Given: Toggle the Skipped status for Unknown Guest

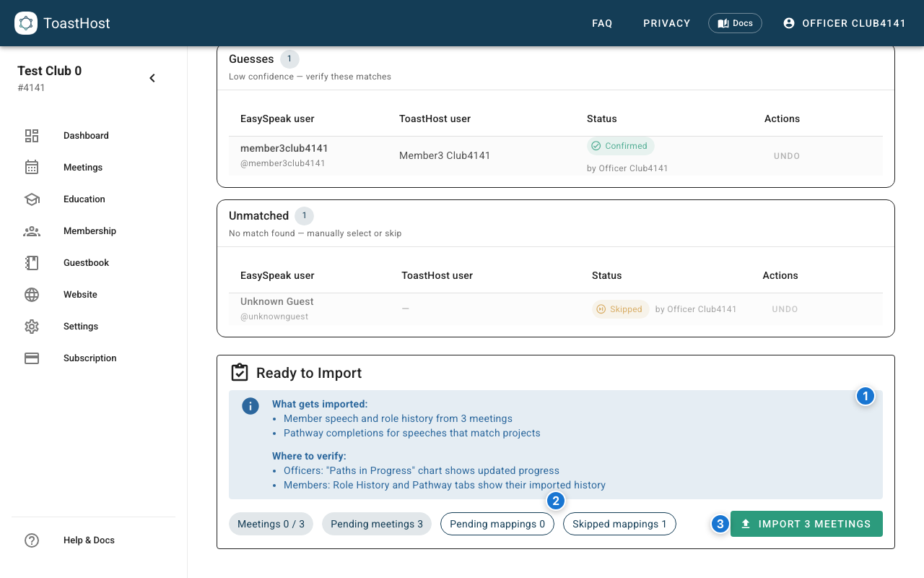Looking at the screenshot, I should click(620, 309).
